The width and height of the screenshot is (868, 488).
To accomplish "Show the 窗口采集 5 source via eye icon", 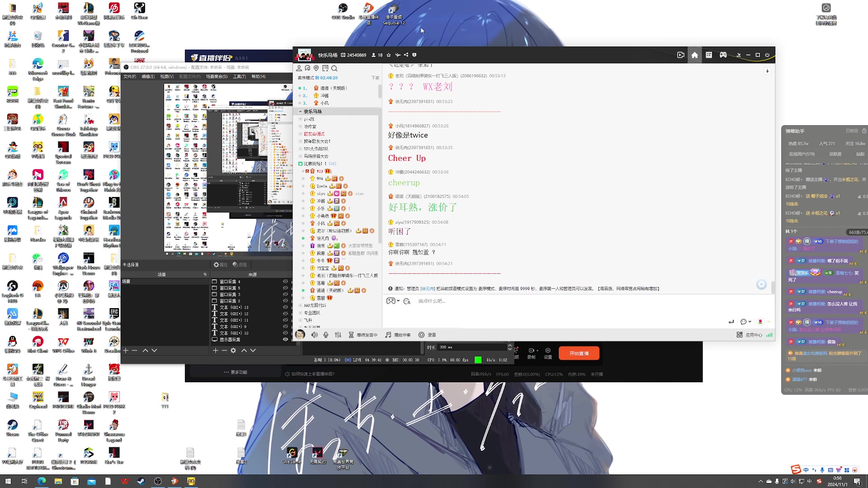I will coord(285,288).
